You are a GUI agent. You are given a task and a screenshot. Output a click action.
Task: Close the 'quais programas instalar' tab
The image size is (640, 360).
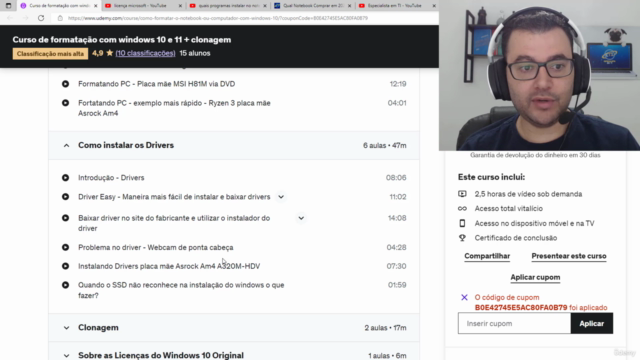coord(264,6)
